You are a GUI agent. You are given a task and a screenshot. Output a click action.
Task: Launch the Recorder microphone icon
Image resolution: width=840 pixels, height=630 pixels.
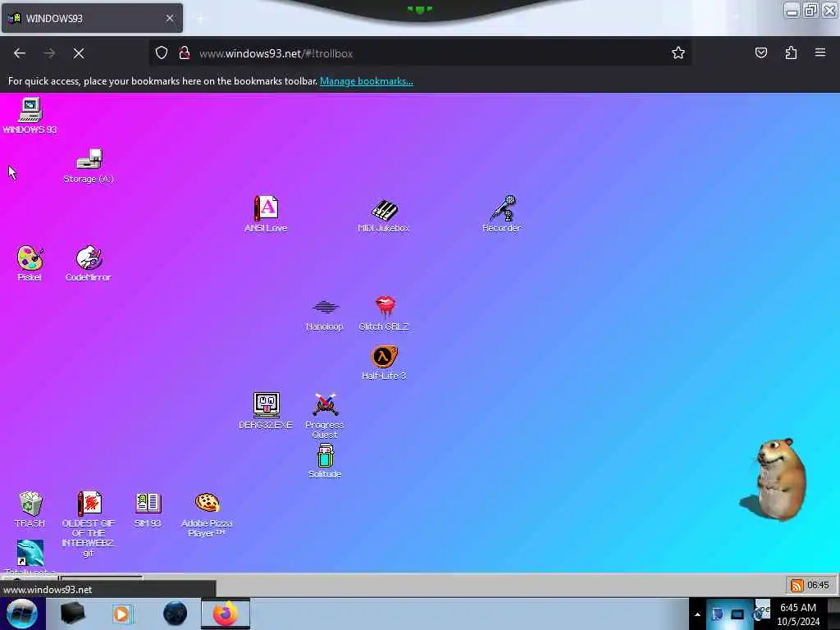503,208
